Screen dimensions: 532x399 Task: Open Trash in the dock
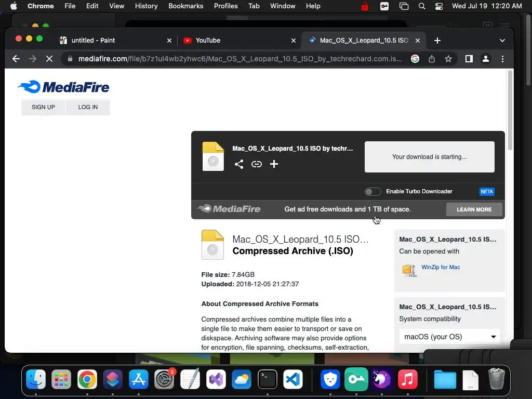(x=496, y=379)
